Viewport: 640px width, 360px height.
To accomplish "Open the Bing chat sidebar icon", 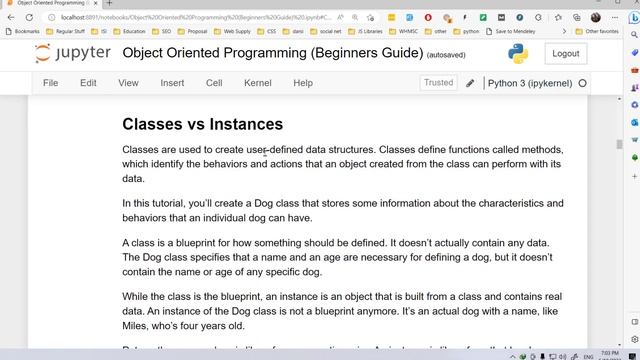I will tap(634, 18).
